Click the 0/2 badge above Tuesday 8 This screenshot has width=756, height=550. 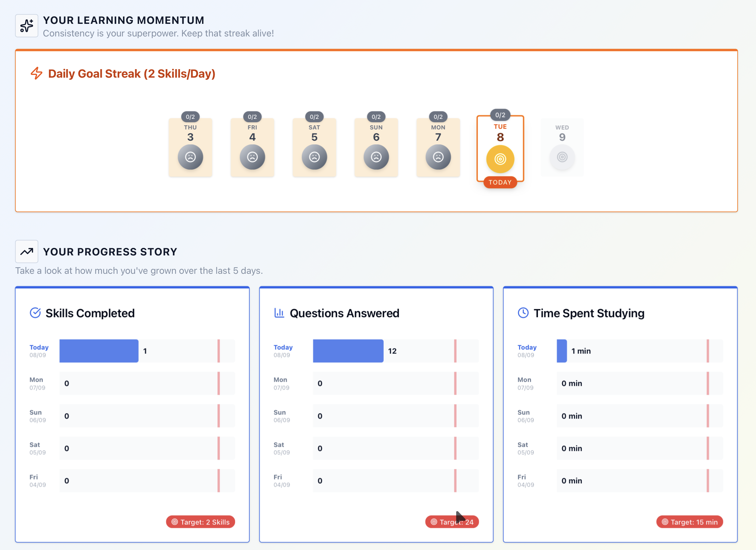[500, 115]
